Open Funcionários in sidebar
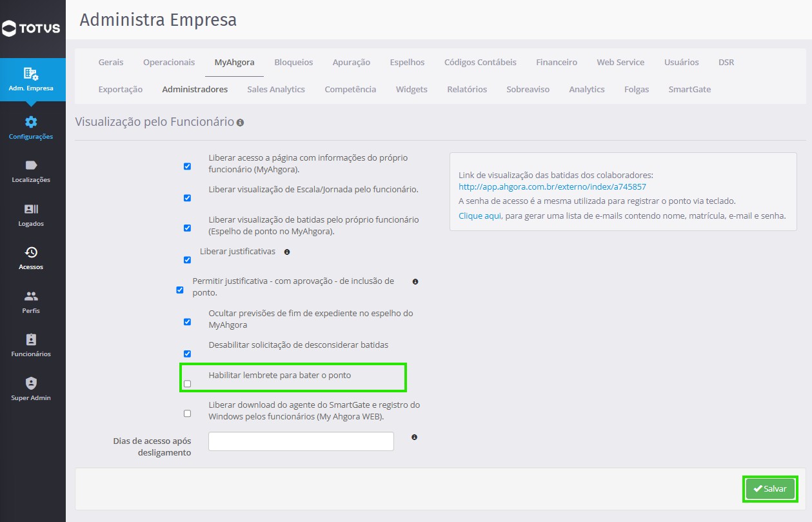Image resolution: width=812 pixels, height=522 pixels. coord(31,345)
